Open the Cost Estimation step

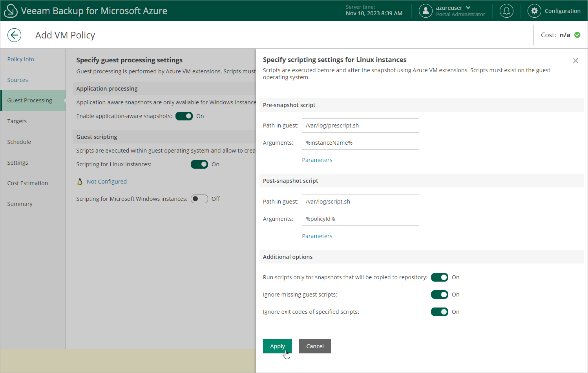tap(27, 183)
